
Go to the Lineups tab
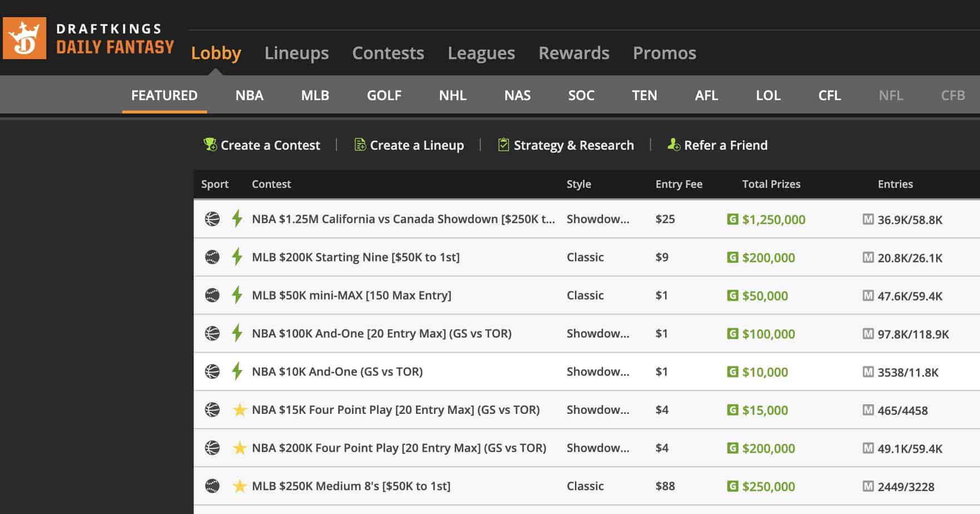(297, 53)
